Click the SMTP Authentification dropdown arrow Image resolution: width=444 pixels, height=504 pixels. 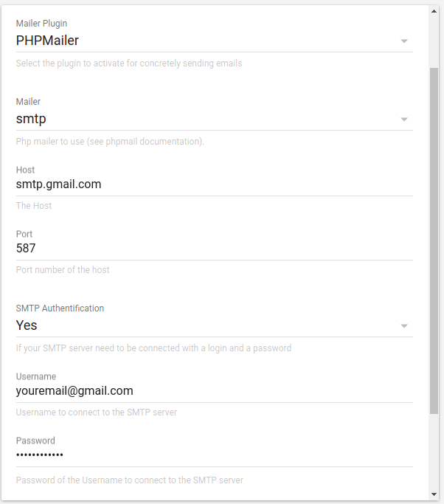coord(404,326)
